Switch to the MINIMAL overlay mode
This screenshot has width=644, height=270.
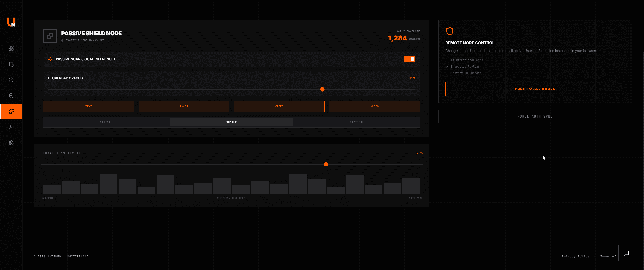(106, 122)
